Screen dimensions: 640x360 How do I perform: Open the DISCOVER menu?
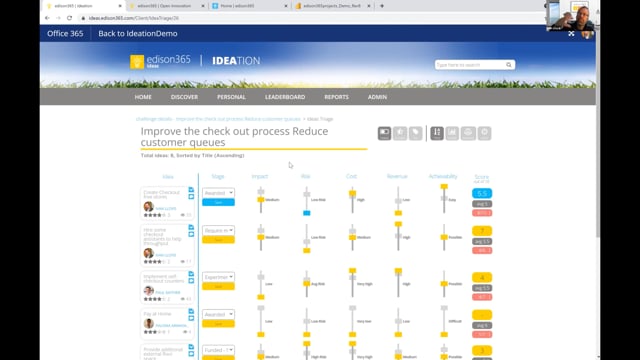coord(184,97)
